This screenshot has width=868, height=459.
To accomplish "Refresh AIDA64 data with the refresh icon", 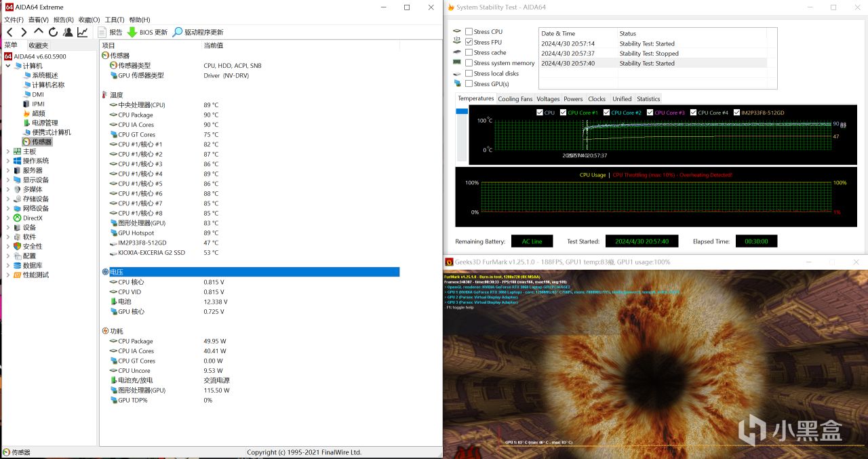I will [53, 32].
